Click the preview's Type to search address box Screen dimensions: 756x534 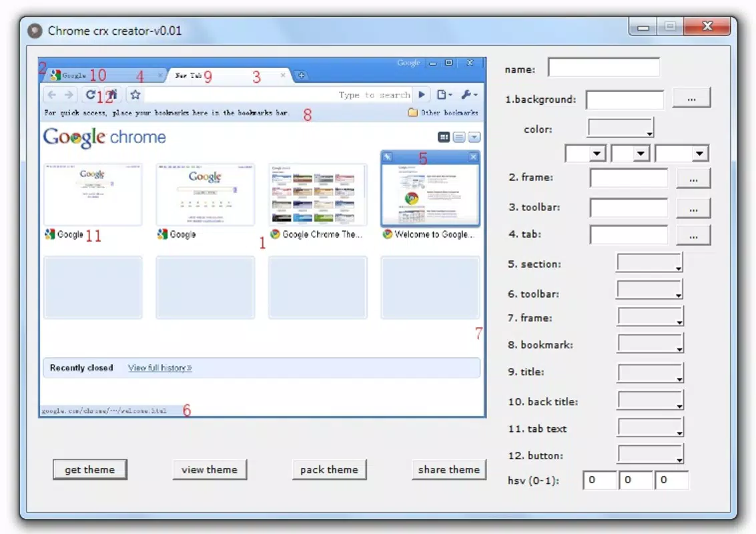pos(279,95)
